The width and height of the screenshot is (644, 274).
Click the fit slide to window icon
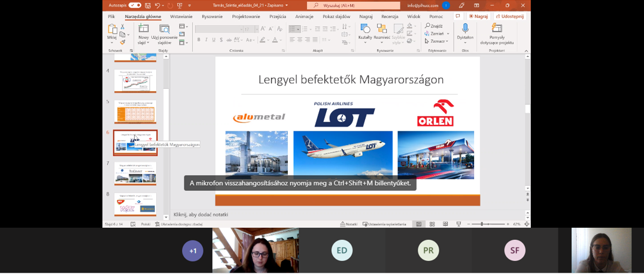tap(527, 224)
